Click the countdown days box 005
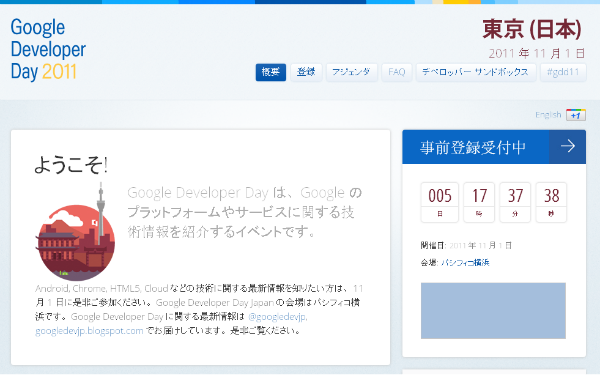The width and height of the screenshot is (600, 375). pyautogui.click(x=440, y=202)
